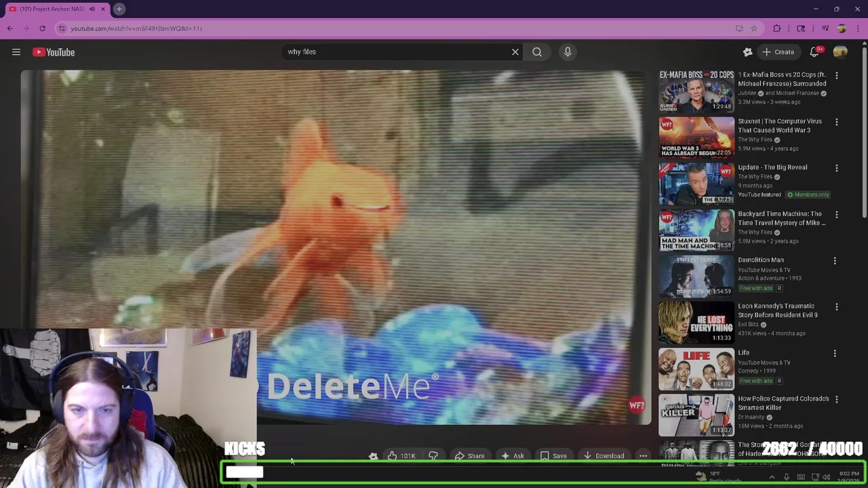The image size is (868, 488).
Task: Open the movie Life thumbnail
Action: [696, 369]
